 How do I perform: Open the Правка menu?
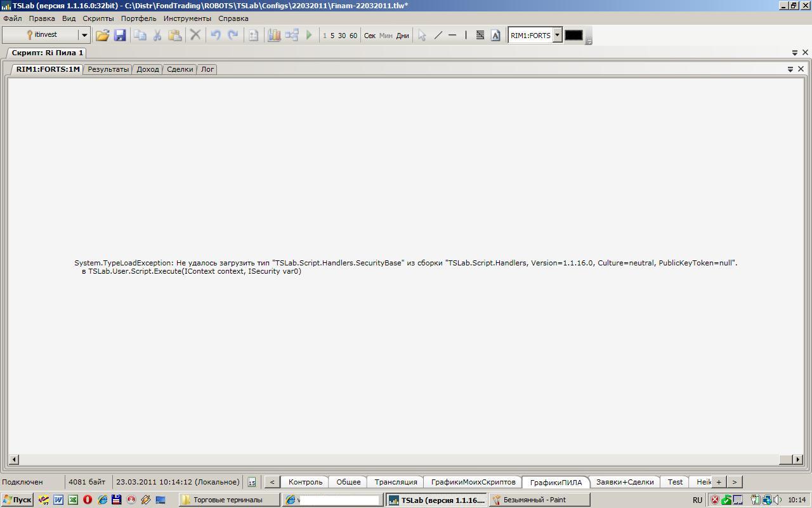point(42,18)
